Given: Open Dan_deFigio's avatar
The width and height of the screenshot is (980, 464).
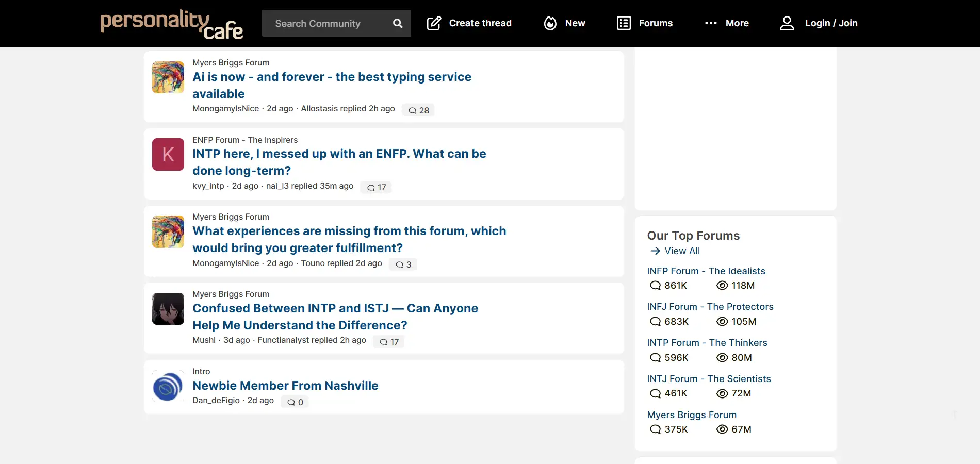Looking at the screenshot, I should tap(168, 386).
